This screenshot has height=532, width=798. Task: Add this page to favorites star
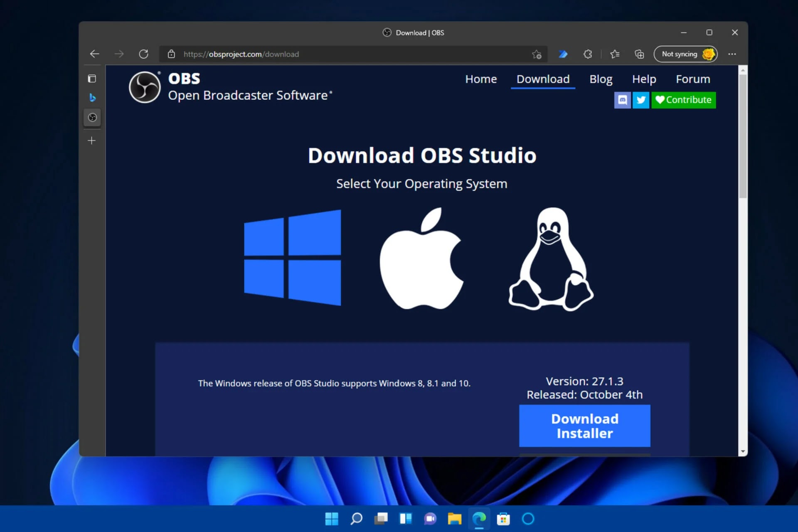click(537, 54)
